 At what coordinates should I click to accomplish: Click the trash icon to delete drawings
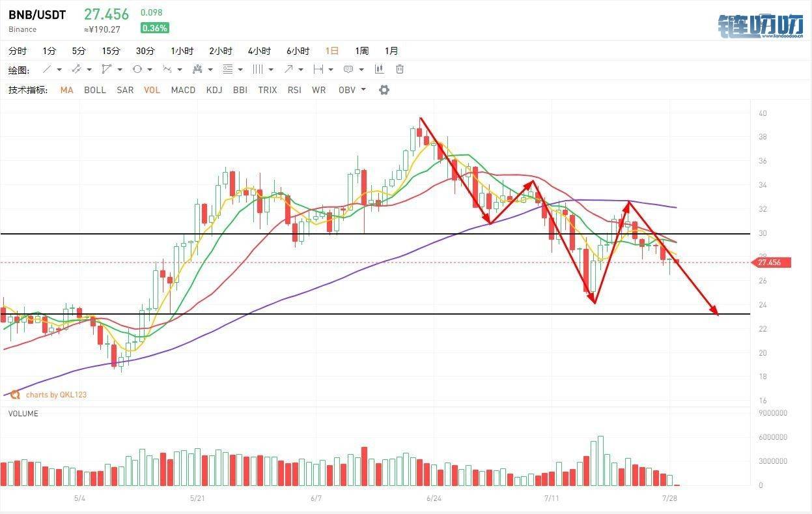pos(400,69)
